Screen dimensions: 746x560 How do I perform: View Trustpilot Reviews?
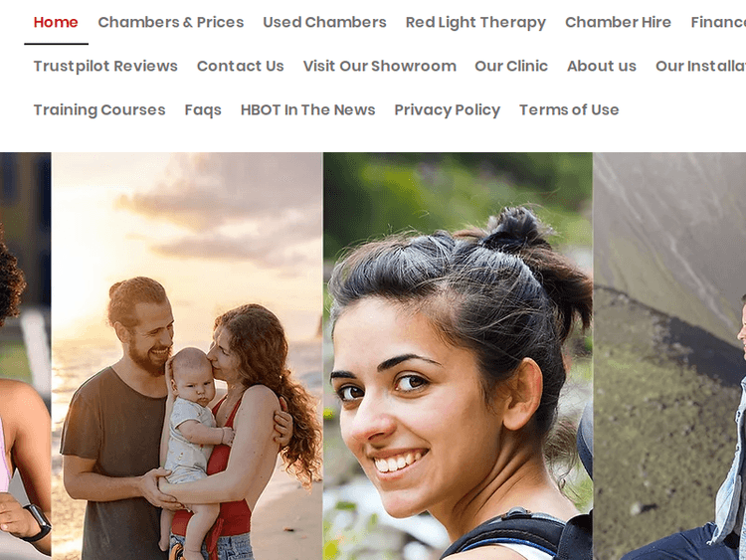pos(105,66)
